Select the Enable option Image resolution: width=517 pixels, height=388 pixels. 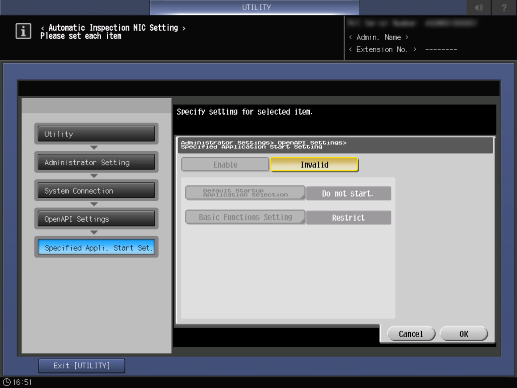pyautogui.click(x=225, y=165)
